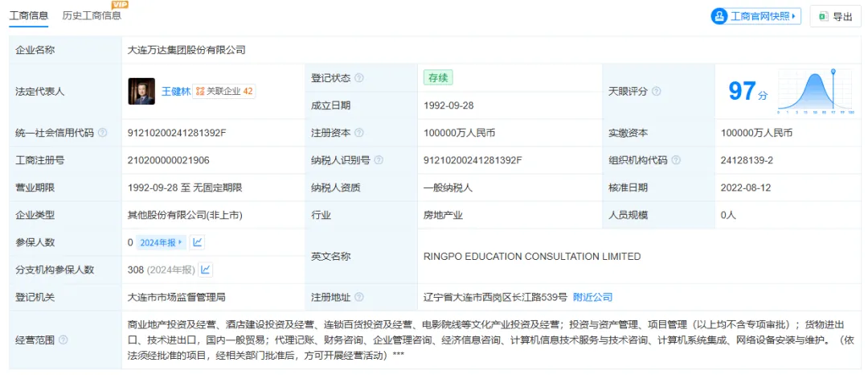868x375 pixels.
Task: View 关联企业 42 related companies badge
Action: pos(224,92)
